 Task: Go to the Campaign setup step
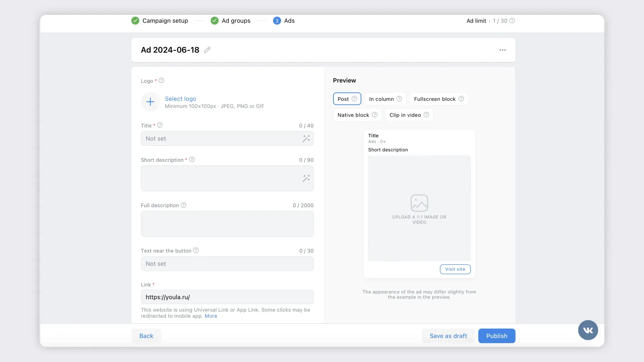pos(165,21)
